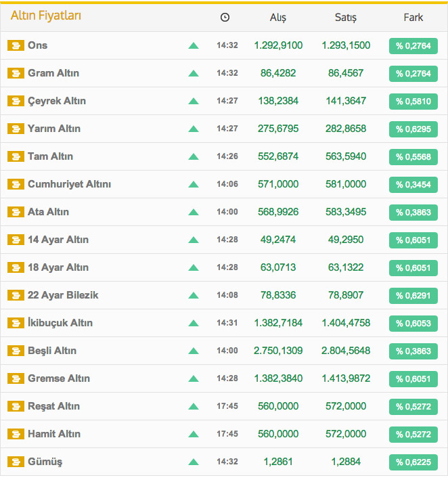Click the Satış column header
Image resolution: width=448 pixels, height=482 pixels.
point(346,18)
